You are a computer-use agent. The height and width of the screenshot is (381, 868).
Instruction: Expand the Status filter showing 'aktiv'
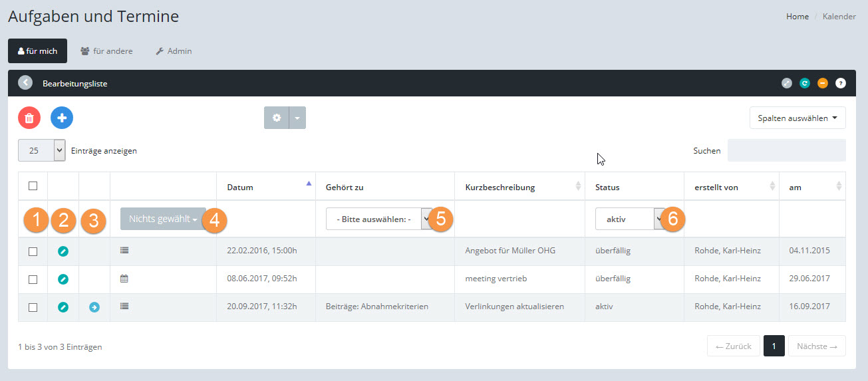tap(630, 219)
